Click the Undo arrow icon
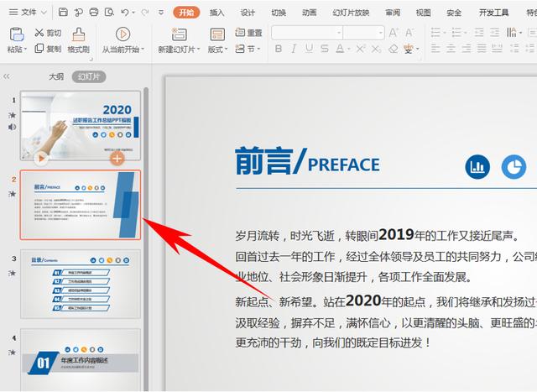Viewport: 537px width, 392px height. (125, 13)
